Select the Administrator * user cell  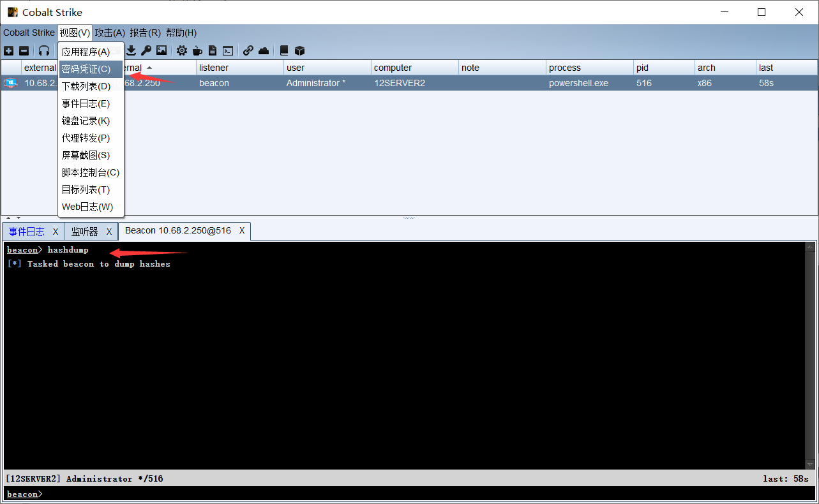pos(327,83)
